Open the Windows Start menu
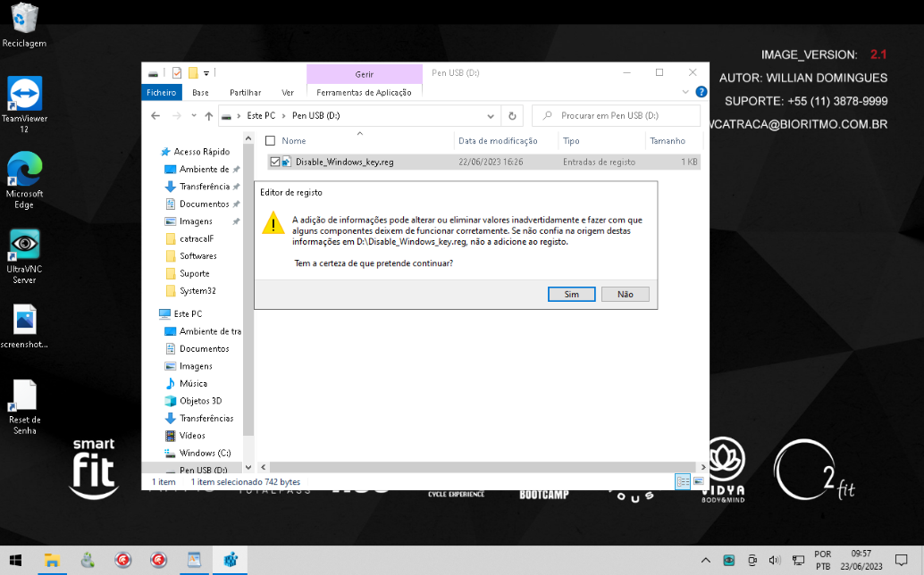The image size is (924, 575). coord(16,561)
